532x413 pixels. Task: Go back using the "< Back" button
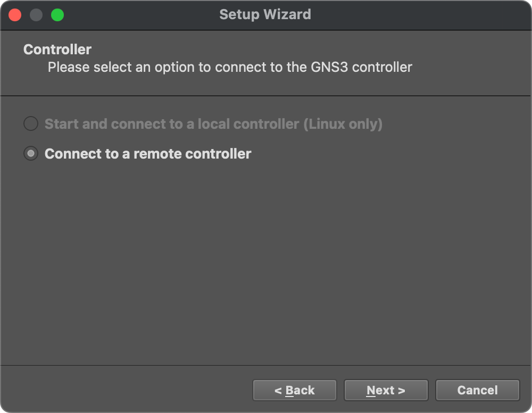pos(294,390)
